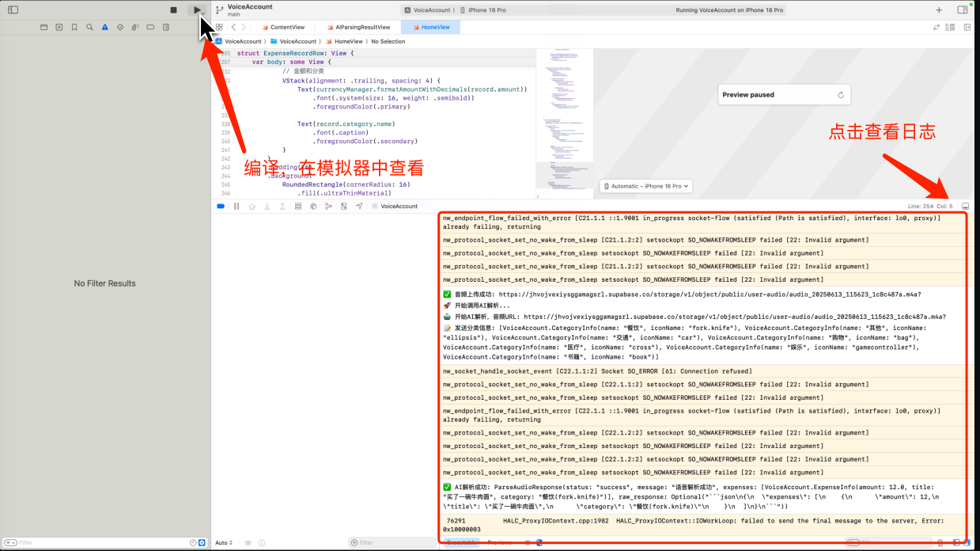Click the add (+) library button

939,10
